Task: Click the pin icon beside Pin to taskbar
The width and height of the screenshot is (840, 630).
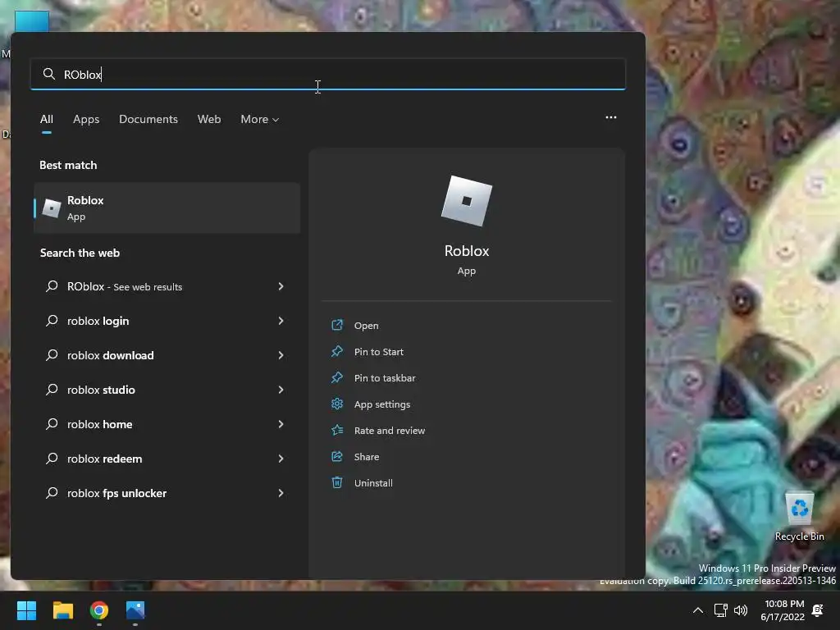Action: [x=337, y=377]
